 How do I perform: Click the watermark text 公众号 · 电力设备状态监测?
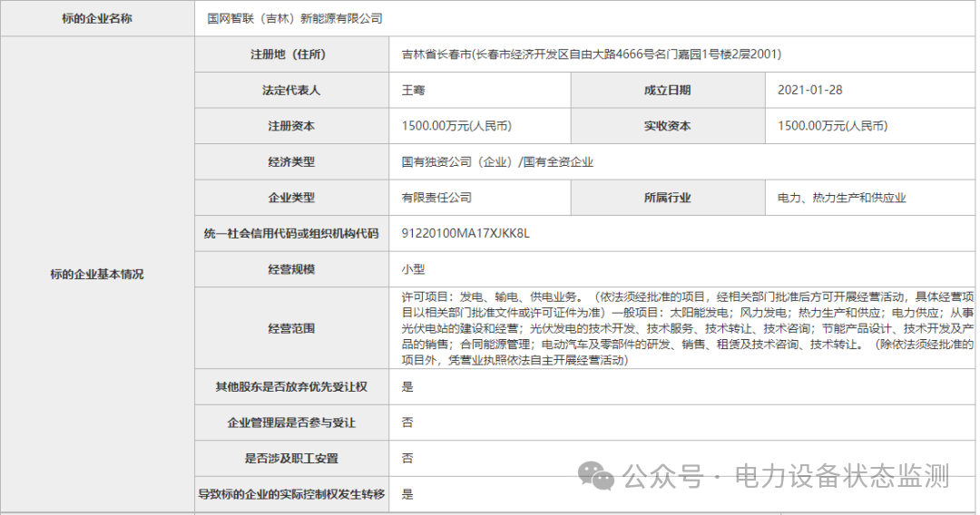786,475
